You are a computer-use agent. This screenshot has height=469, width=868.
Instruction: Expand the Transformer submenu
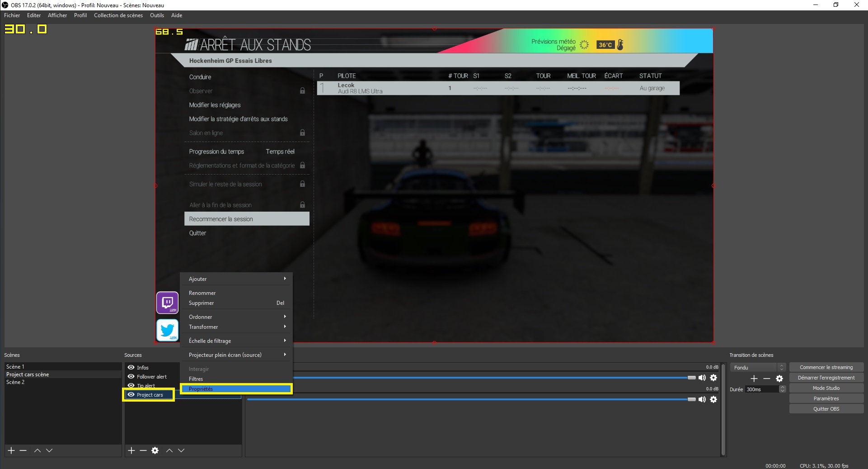pos(236,327)
